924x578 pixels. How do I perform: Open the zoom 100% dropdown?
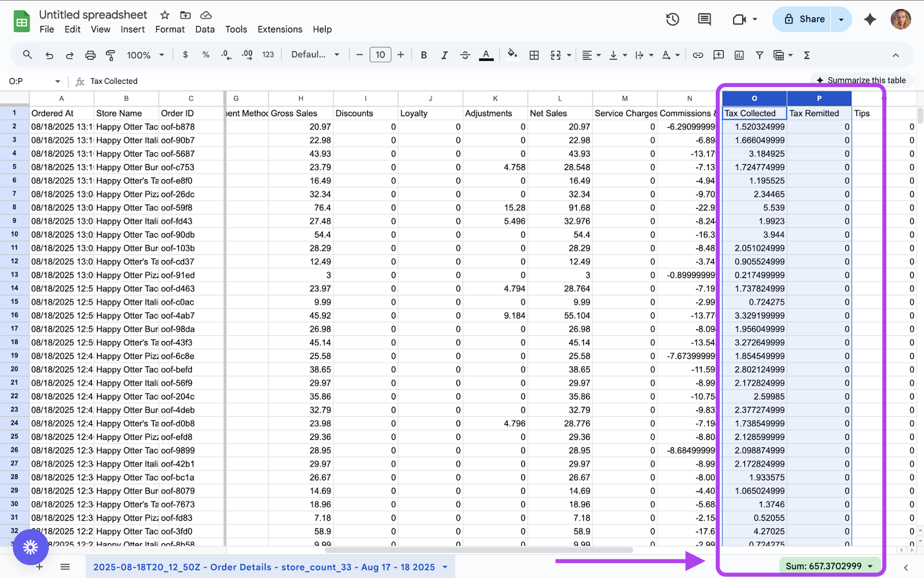[145, 55]
